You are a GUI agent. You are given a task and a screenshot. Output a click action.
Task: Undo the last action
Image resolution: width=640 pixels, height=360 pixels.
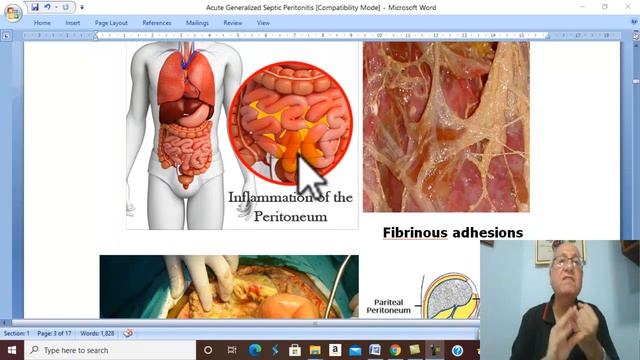(x=47, y=7)
